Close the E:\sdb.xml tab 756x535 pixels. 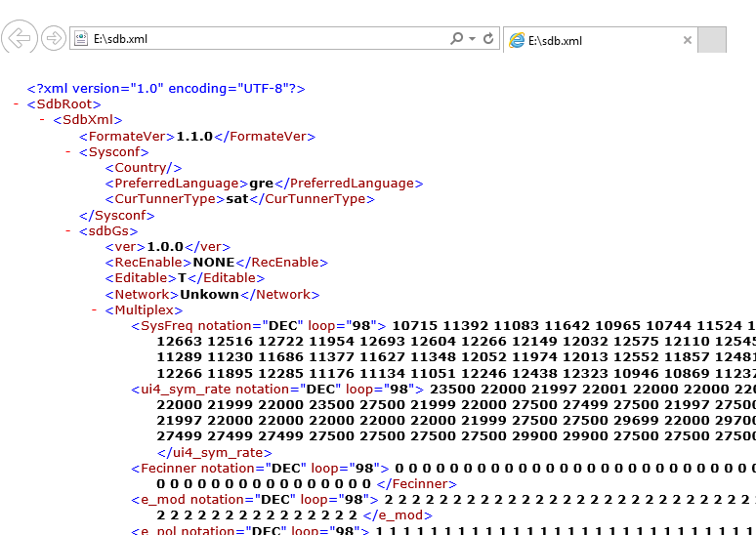[687, 40]
